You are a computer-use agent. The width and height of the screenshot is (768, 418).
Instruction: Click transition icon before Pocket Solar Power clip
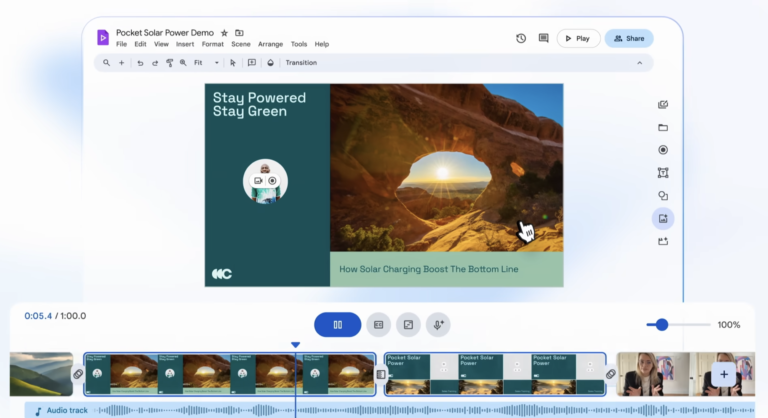[381, 374]
